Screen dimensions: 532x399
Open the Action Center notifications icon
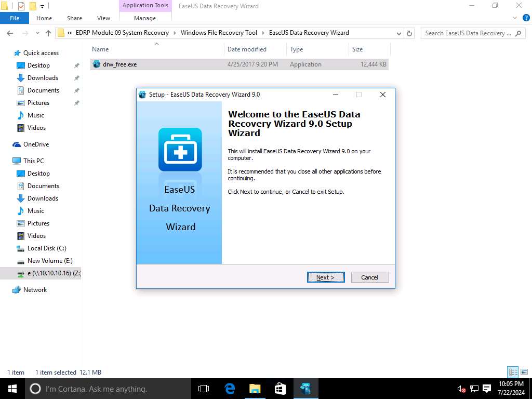(487, 389)
